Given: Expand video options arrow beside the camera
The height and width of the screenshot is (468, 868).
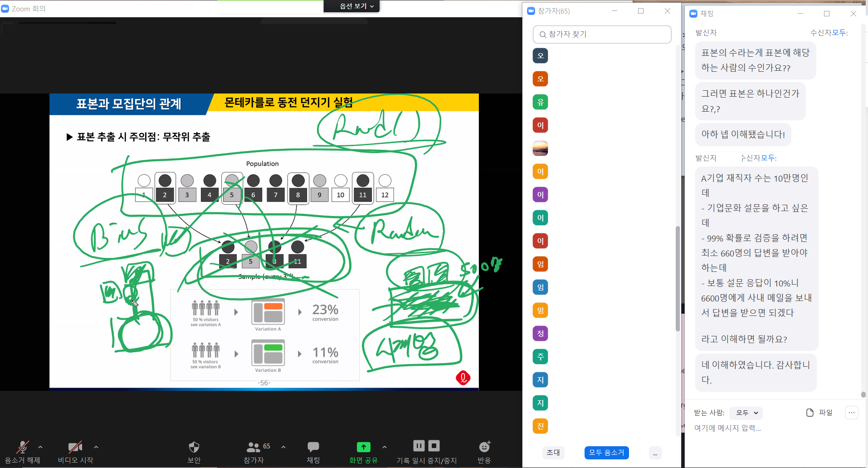Looking at the screenshot, I should [x=96, y=447].
